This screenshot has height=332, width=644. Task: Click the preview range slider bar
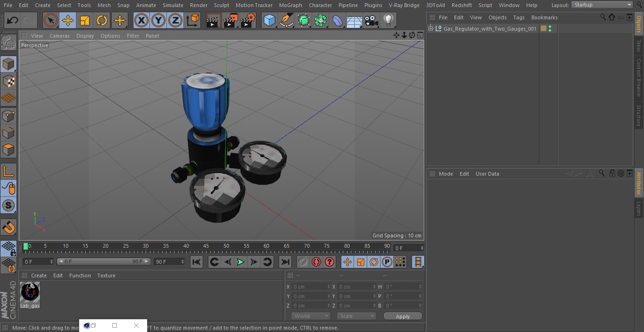[104, 261]
